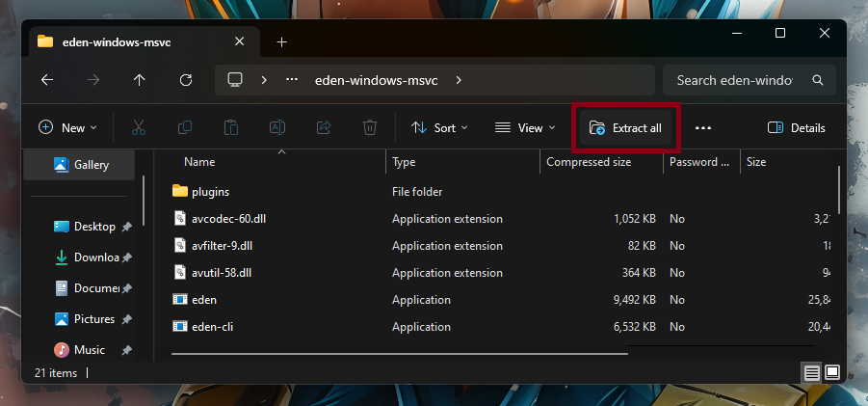Click the horizontal scrollbar of file list
The image size is (868, 406).
click(x=400, y=353)
